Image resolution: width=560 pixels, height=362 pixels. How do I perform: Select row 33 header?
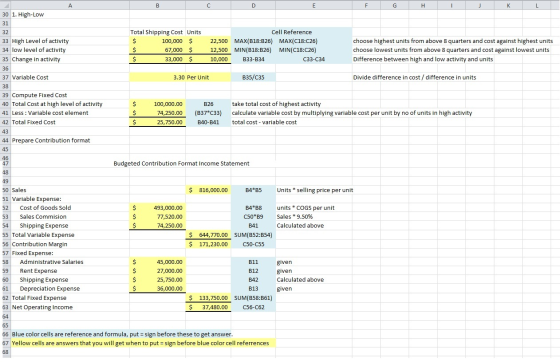pos(5,41)
